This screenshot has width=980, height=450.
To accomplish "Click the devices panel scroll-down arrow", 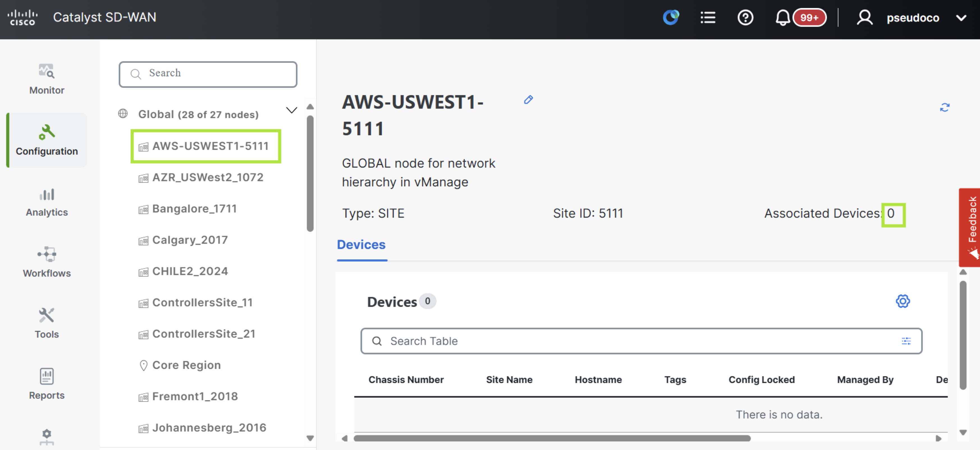I will click(x=963, y=433).
